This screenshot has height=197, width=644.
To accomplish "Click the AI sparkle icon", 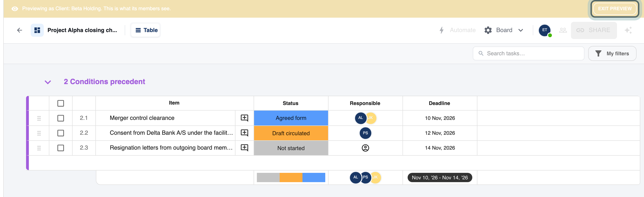I will [x=628, y=30].
